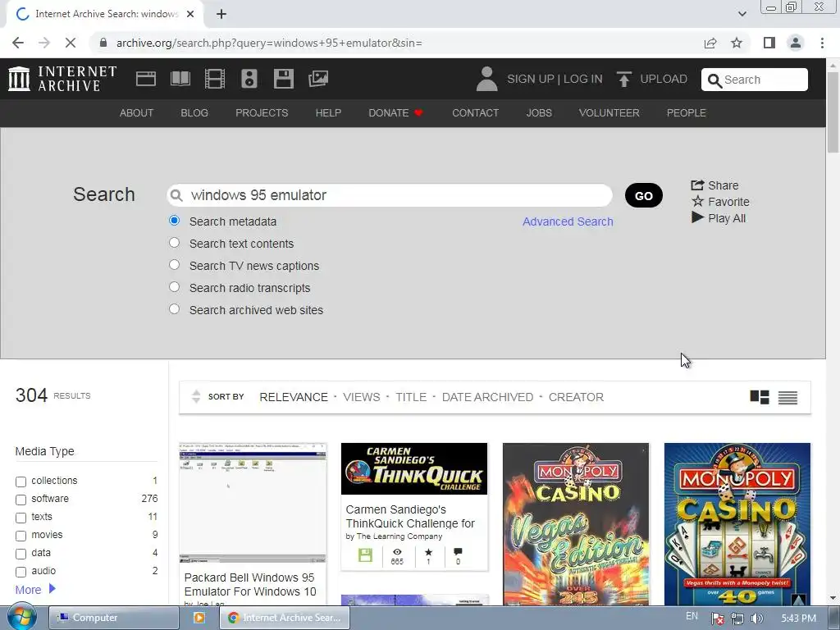
Task: Click the Play All triangle icon
Action: coord(697,217)
